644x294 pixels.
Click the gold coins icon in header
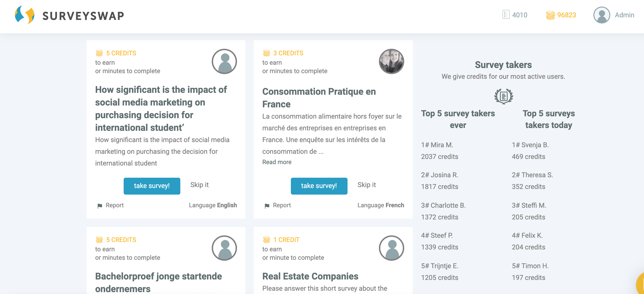click(550, 15)
